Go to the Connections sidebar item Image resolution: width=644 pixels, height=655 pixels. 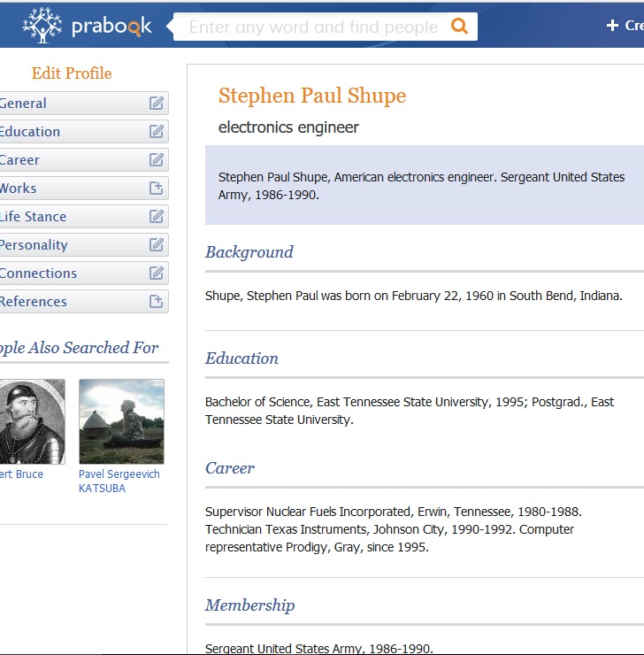tap(38, 274)
